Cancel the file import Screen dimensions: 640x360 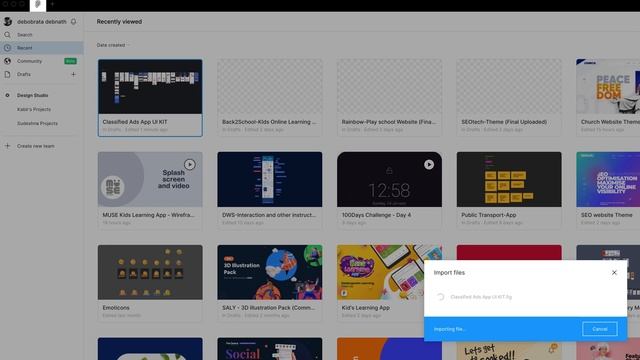click(x=600, y=329)
